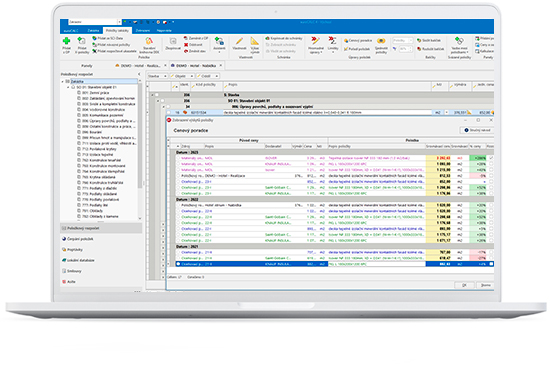Collapse 'SO 01: Stavební objekt 01' tree node
The height and width of the screenshot is (382, 550).
click(x=68, y=87)
